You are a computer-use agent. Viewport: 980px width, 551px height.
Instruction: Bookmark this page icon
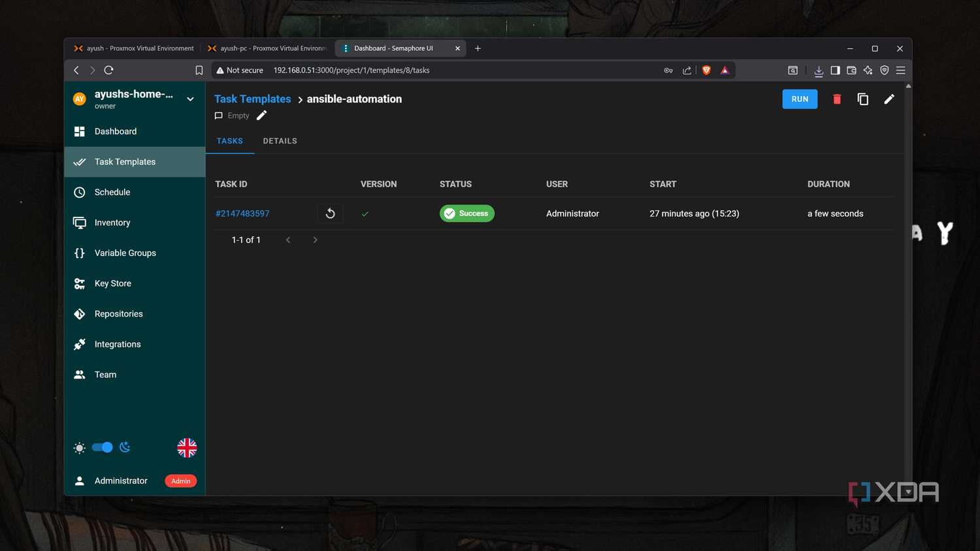[199, 71]
